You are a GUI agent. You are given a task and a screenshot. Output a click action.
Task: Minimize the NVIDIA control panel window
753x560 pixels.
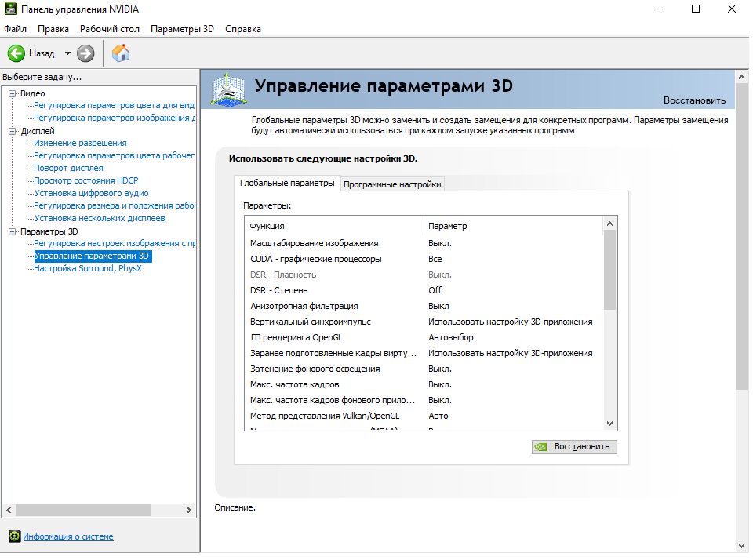click(x=660, y=9)
